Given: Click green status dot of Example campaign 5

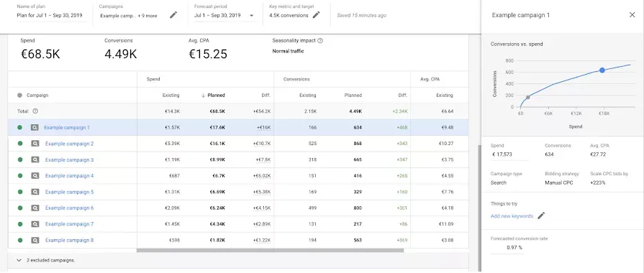Looking at the screenshot, I should click(x=19, y=192).
